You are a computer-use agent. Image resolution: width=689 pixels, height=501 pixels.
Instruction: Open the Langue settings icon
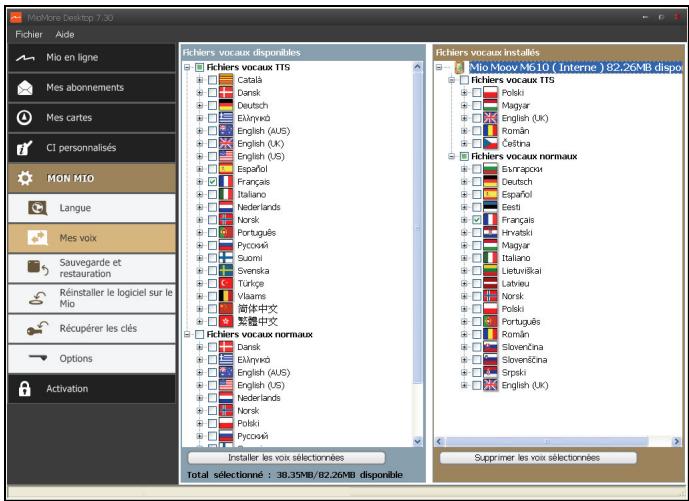click(x=38, y=208)
